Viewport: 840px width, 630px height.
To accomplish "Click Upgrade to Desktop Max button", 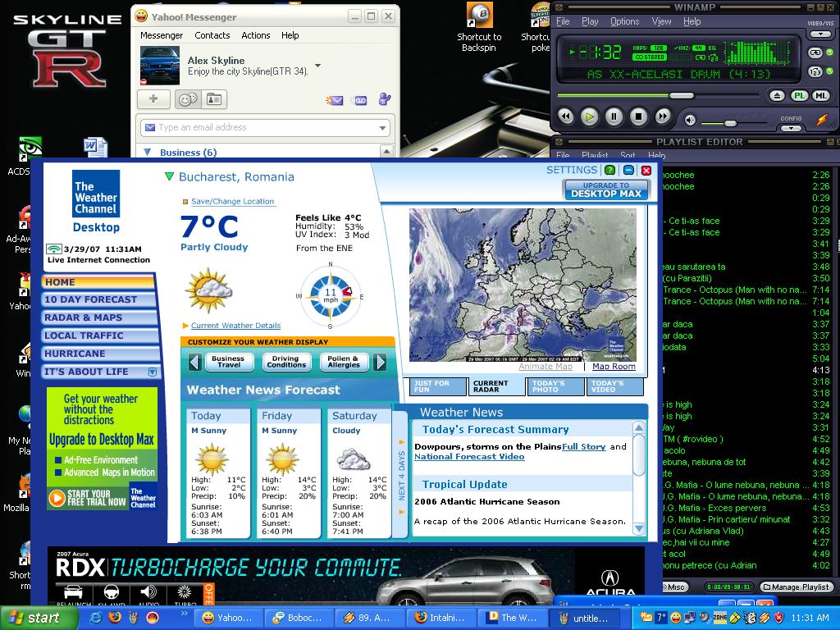I will (606, 189).
